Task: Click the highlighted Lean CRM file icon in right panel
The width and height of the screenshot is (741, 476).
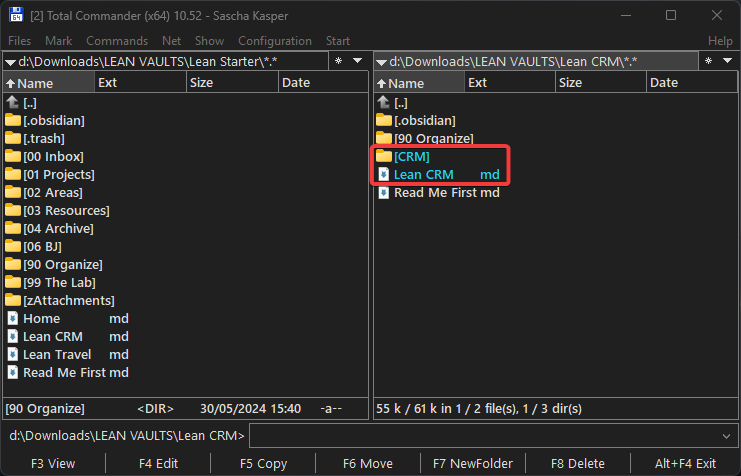Action: (384, 174)
